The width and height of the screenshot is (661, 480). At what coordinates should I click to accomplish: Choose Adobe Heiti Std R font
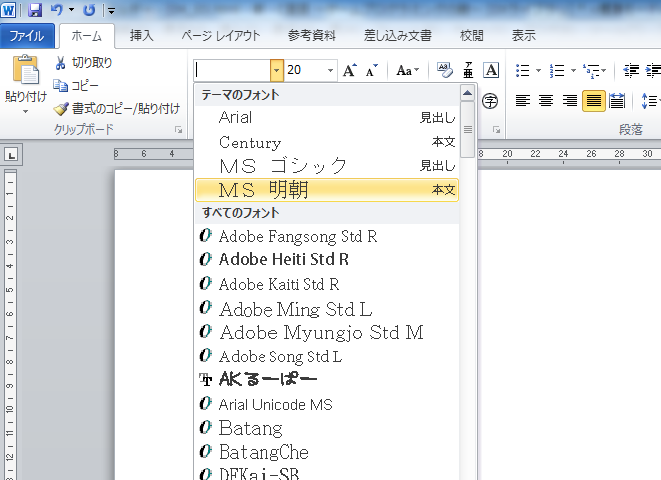pyautogui.click(x=283, y=259)
